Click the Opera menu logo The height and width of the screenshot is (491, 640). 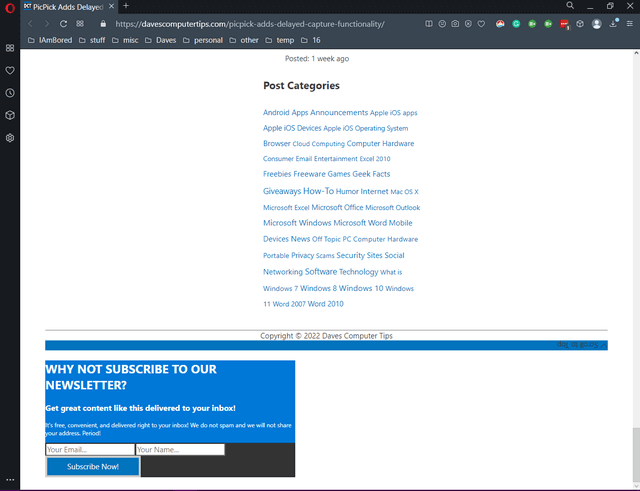[10, 7]
